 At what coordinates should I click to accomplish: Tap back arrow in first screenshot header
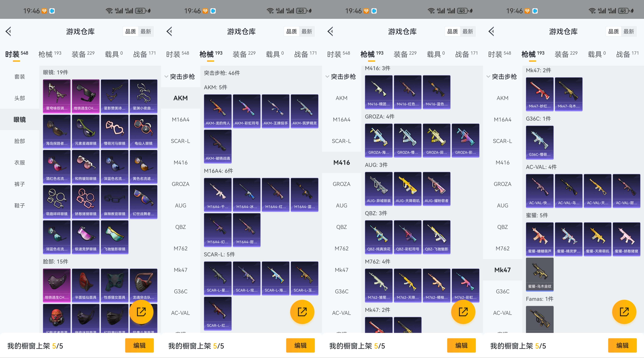click(x=8, y=31)
